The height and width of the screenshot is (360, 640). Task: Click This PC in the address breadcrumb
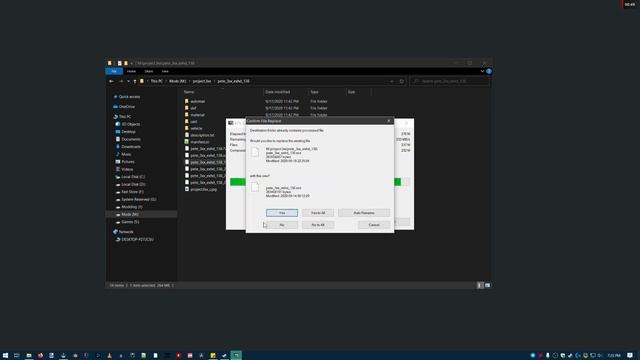(156, 81)
